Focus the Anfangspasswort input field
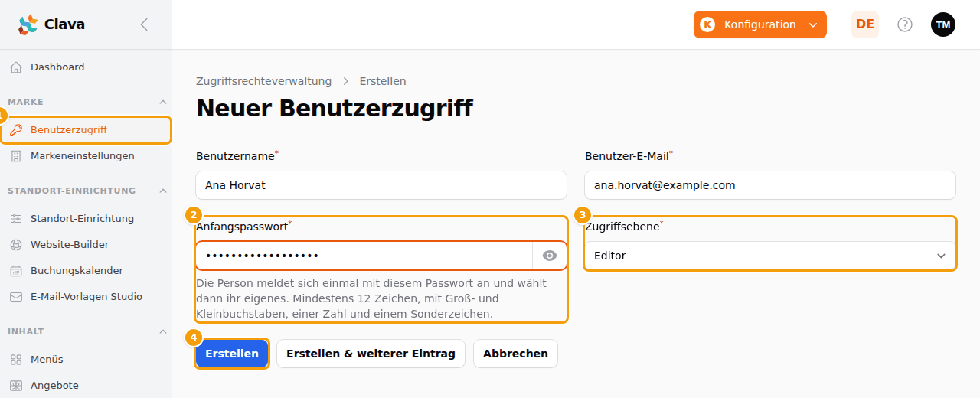 click(x=364, y=256)
